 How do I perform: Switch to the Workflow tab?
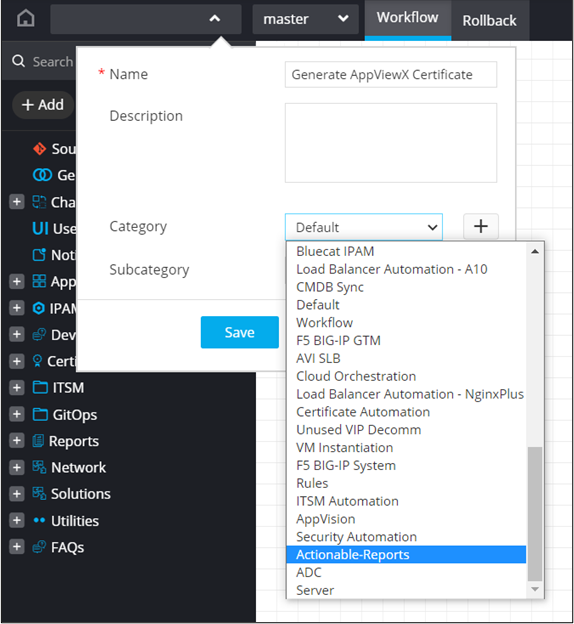click(408, 18)
